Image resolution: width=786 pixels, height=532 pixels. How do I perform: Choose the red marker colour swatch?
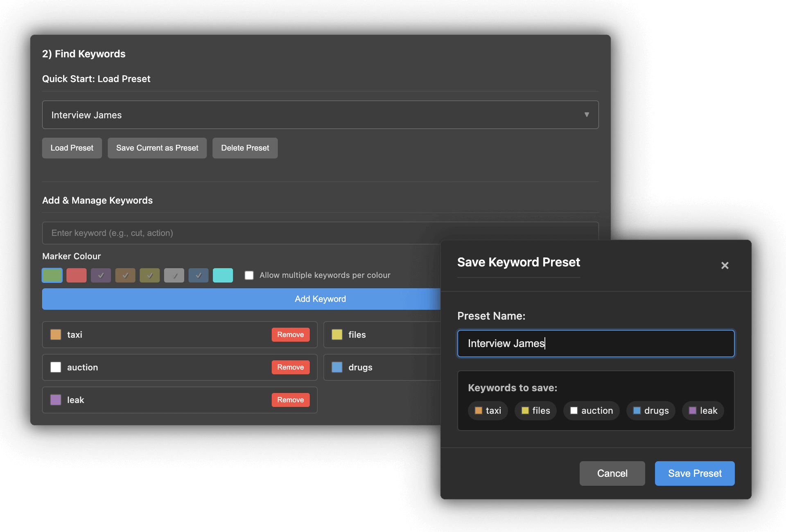tap(77, 275)
